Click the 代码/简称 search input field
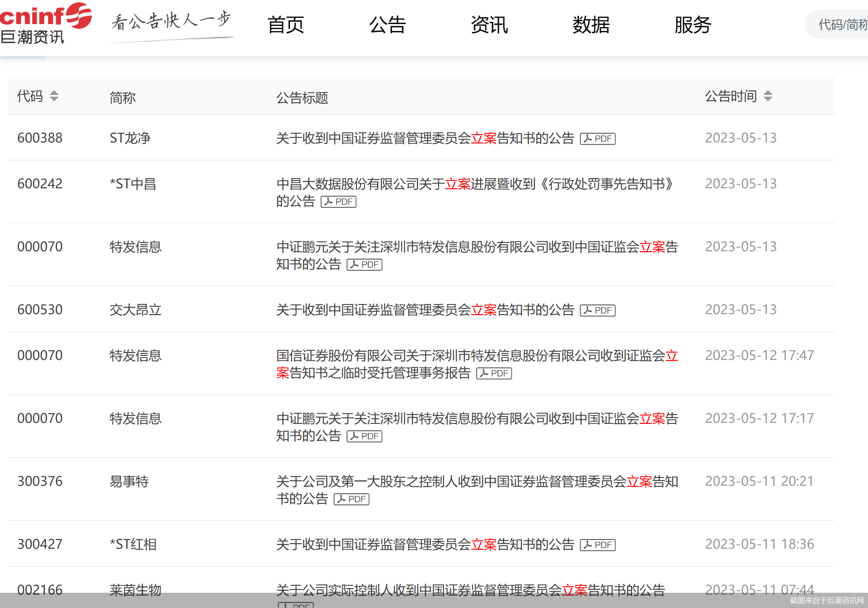This screenshot has width=868, height=608. point(840,25)
